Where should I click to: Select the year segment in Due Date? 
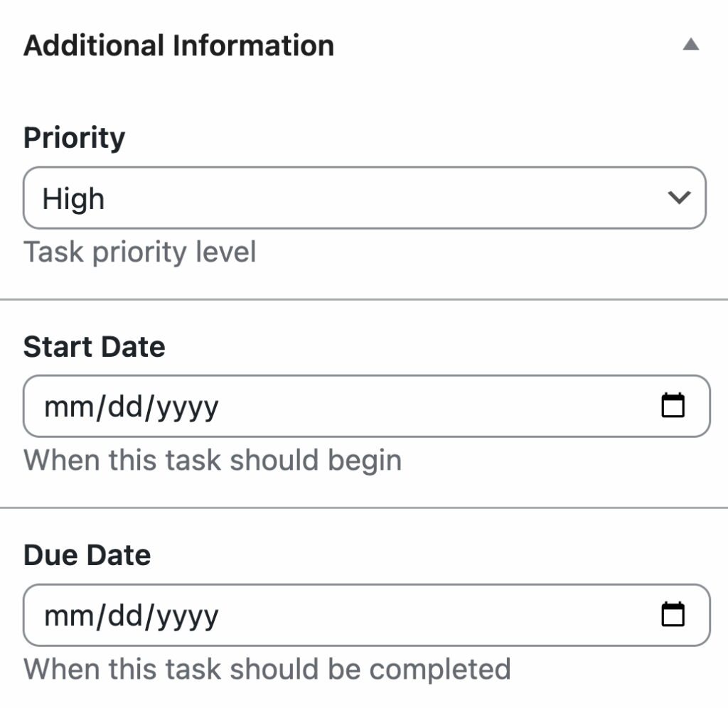188,616
